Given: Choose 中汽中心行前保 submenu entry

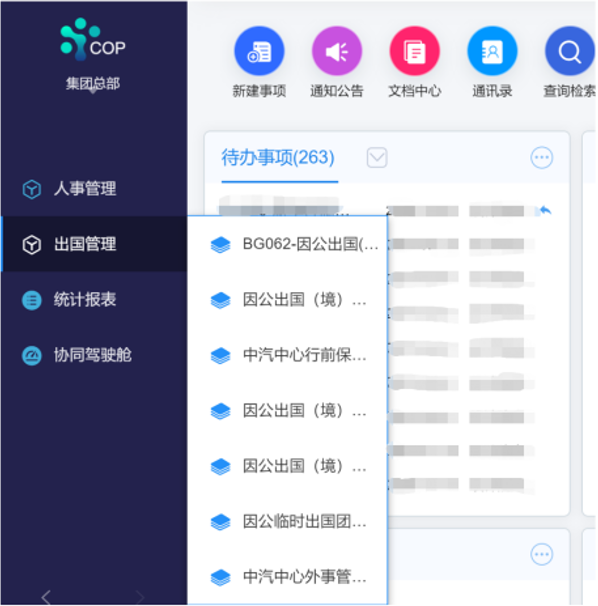Looking at the screenshot, I should (x=288, y=355).
